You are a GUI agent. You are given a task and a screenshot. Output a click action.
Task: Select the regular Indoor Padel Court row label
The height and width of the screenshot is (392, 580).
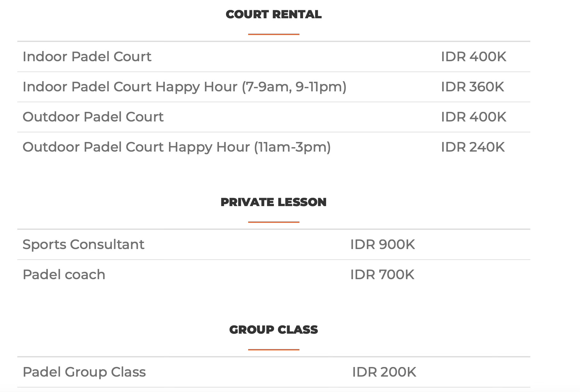click(x=87, y=57)
